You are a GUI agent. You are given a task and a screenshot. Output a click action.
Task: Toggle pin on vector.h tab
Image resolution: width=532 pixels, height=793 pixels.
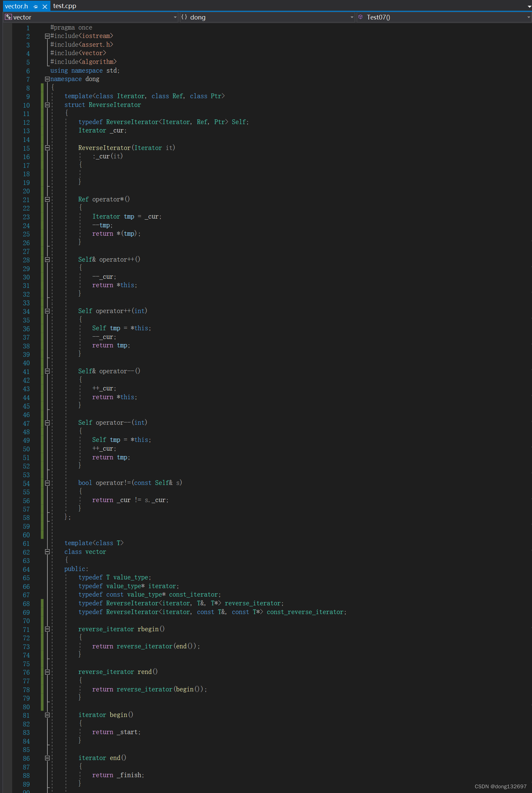tap(36, 6)
